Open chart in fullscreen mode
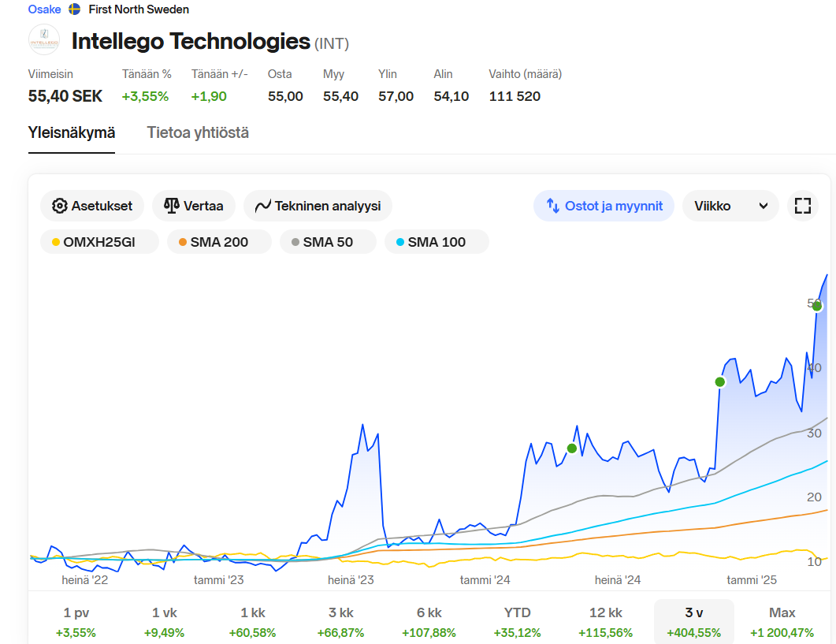 pyautogui.click(x=802, y=206)
